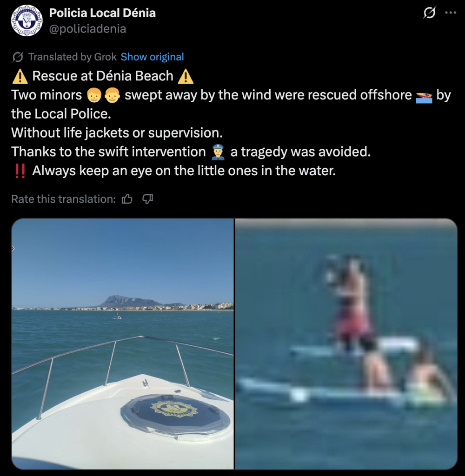This screenshot has height=476, width=465.
Task: Click the 'Translated by Grok' label
Action: click(x=72, y=57)
